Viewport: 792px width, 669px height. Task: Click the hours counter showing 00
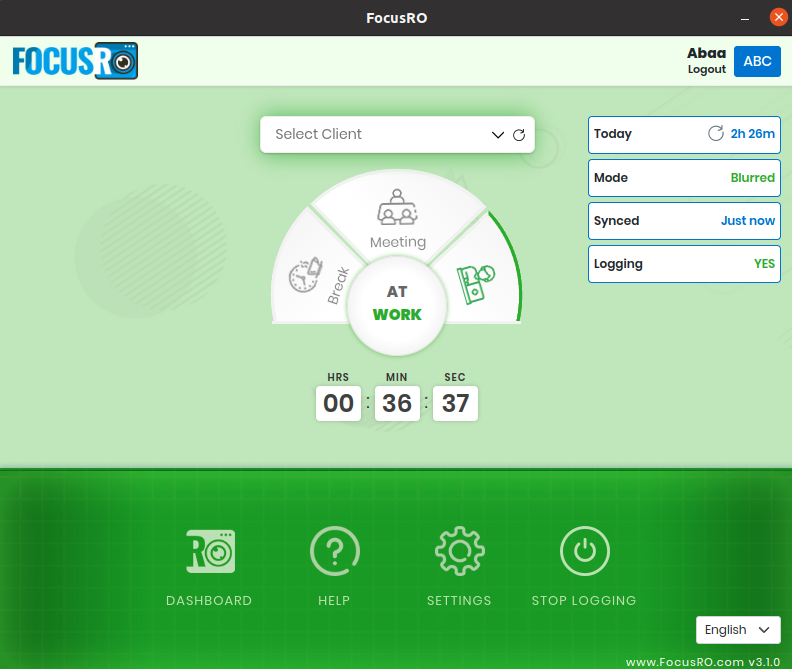(338, 403)
